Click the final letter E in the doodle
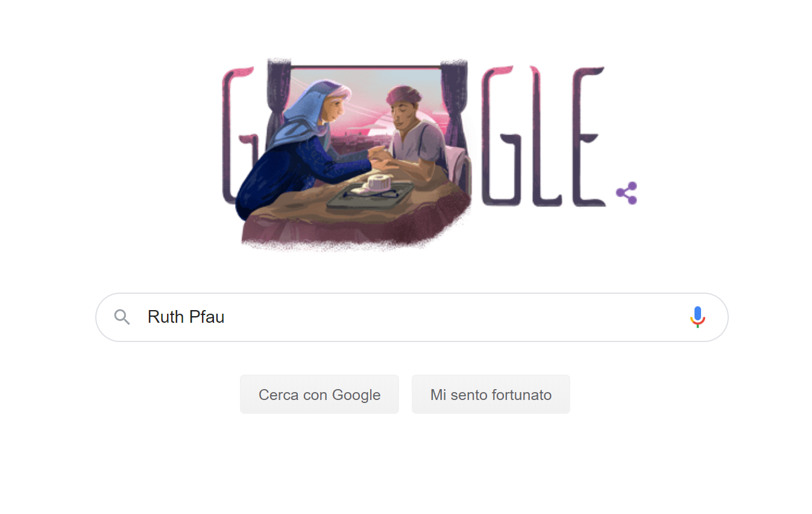 pos(587,136)
